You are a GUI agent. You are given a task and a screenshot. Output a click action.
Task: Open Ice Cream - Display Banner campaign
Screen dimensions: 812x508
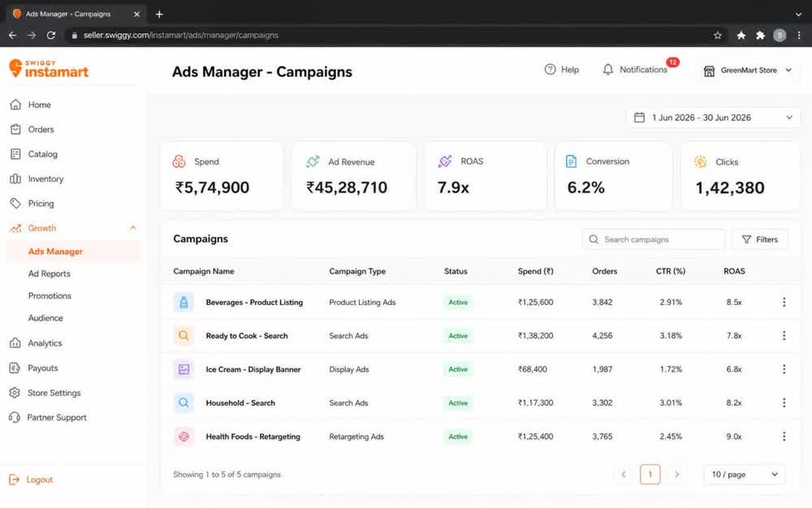253,369
